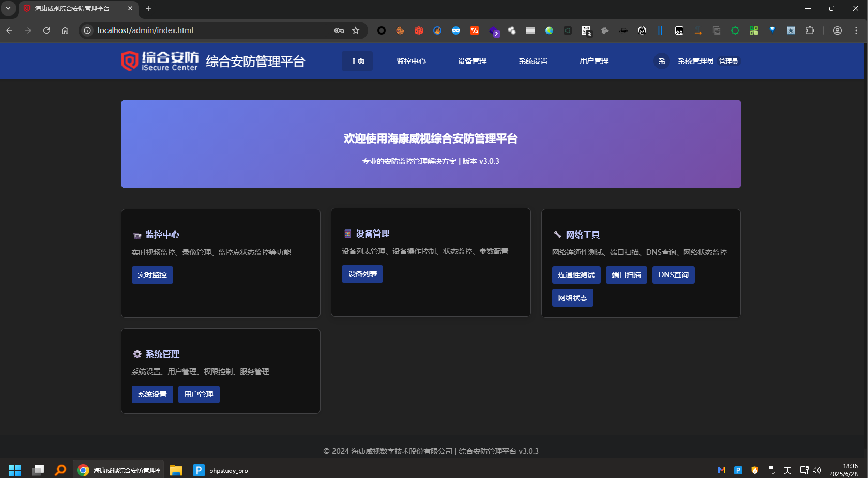Expand the tab search dropdown arrow
The image size is (868, 478).
click(x=8, y=8)
